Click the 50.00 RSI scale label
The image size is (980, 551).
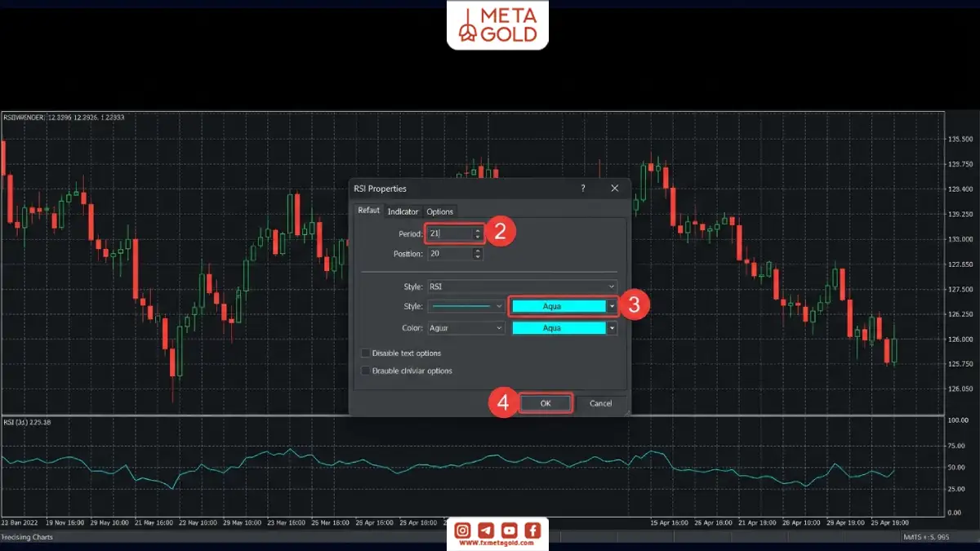pyautogui.click(x=958, y=468)
